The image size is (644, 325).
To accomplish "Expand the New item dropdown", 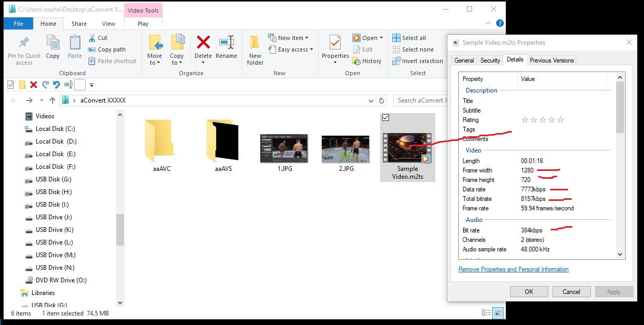I will pyautogui.click(x=307, y=38).
